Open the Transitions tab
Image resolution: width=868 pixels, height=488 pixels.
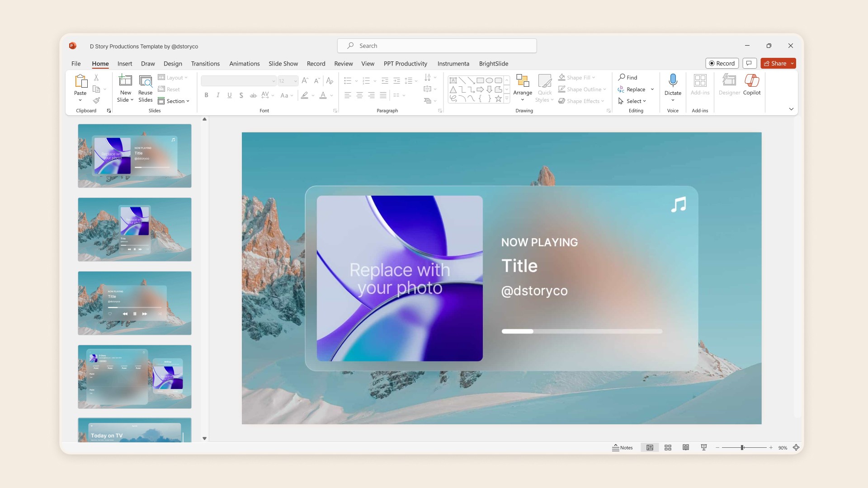coord(205,64)
